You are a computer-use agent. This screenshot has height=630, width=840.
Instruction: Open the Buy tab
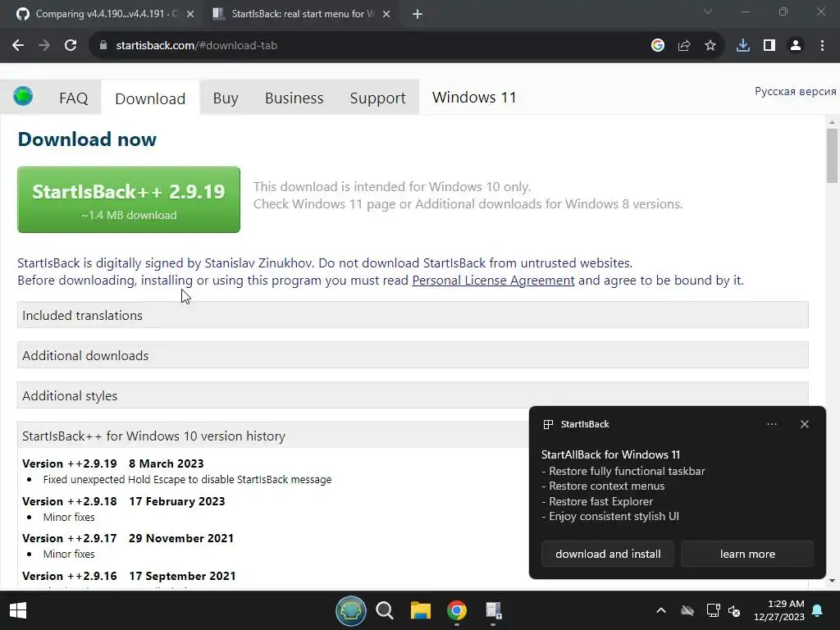tap(226, 98)
